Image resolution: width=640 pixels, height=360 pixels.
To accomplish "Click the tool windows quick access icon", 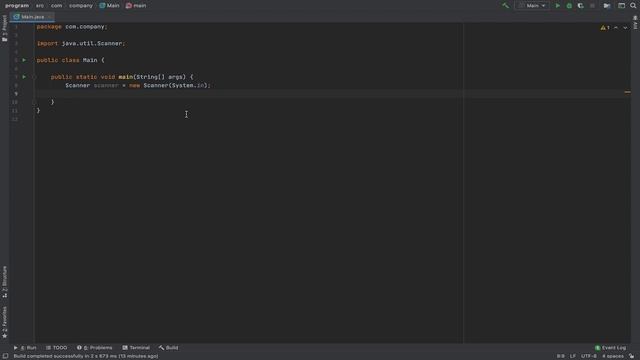I will (5, 356).
